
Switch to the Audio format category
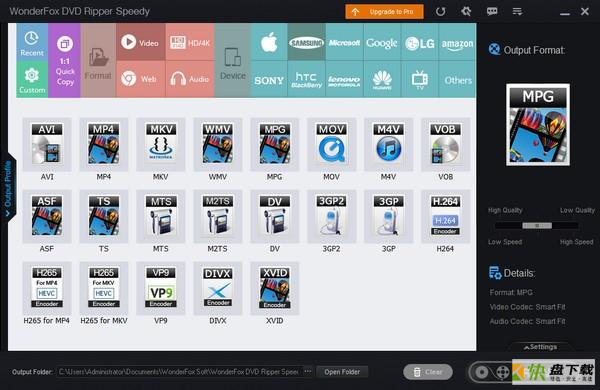pos(190,79)
